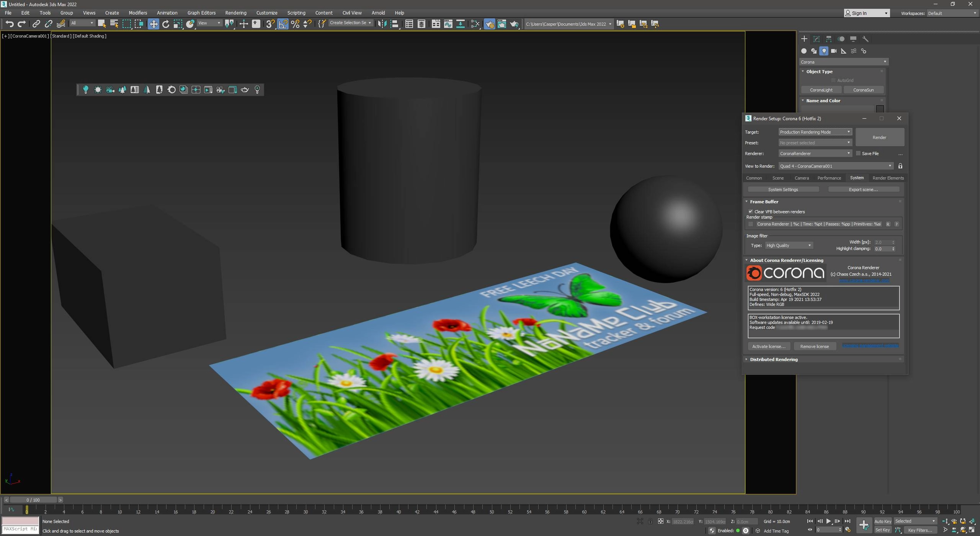980x536 pixels.
Task: Click the Render button
Action: pos(880,137)
